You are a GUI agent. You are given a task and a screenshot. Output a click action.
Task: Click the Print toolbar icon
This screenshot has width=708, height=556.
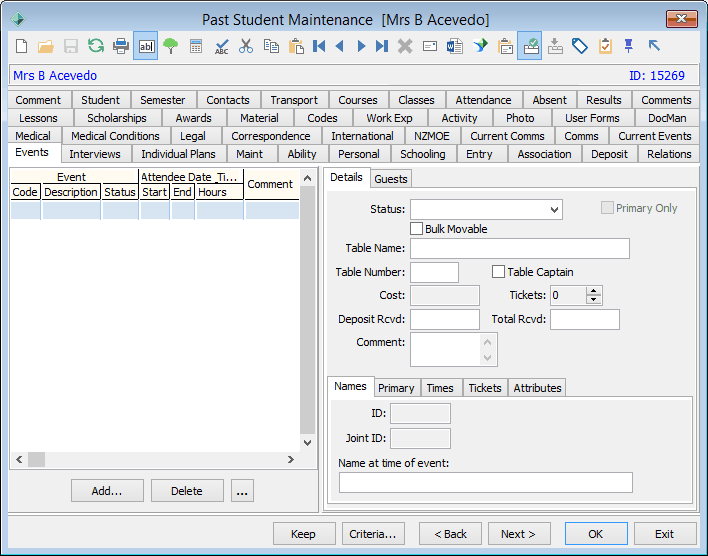coord(121,46)
